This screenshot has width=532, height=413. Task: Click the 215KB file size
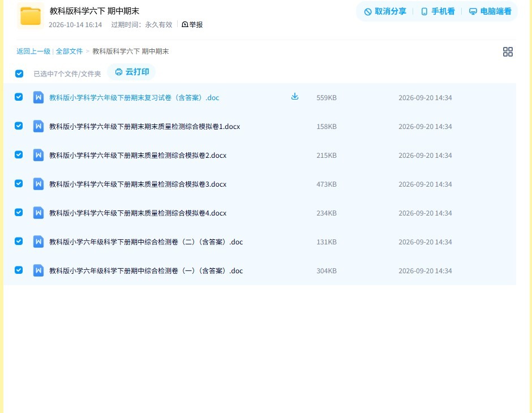click(327, 155)
